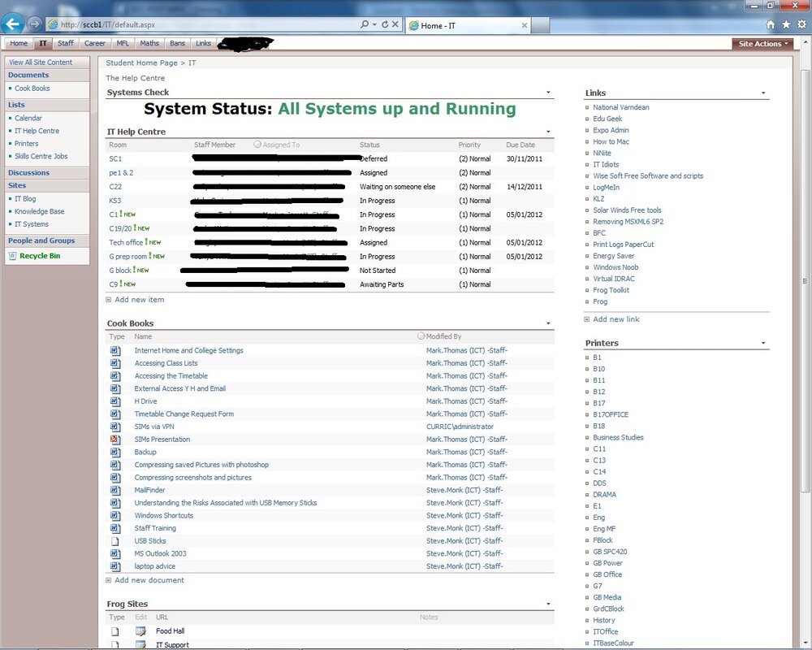812x650 pixels.
Task: Click the Word icon for Windows Shortcuts
Action: tap(115, 516)
